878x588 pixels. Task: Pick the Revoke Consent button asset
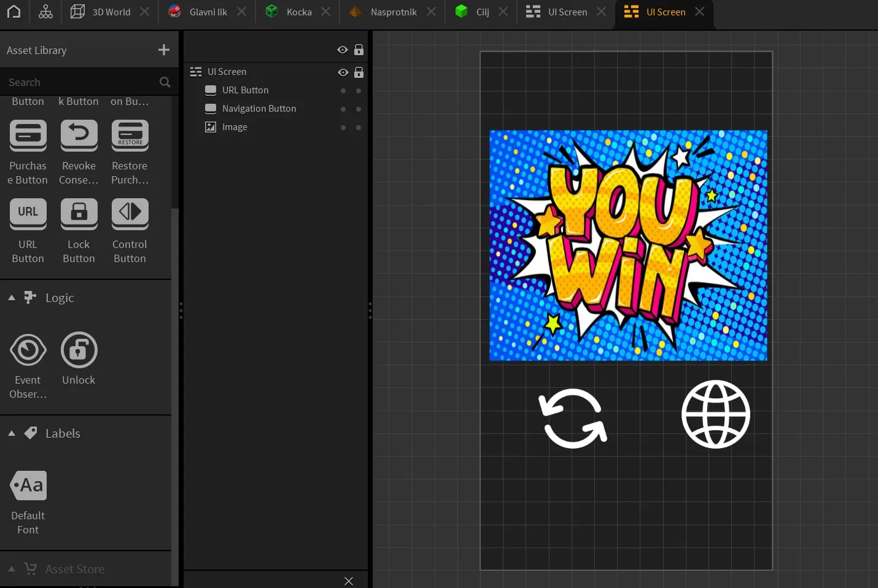(x=79, y=134)
